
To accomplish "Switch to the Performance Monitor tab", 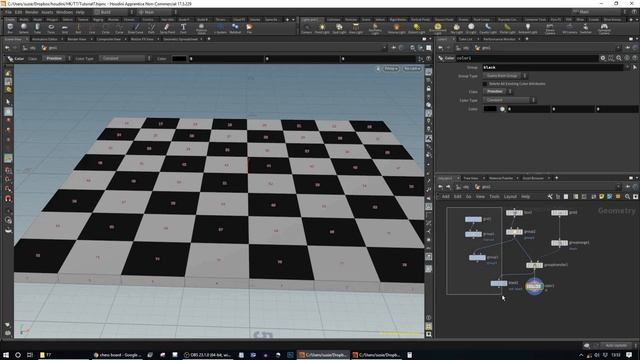I will 499,39.
